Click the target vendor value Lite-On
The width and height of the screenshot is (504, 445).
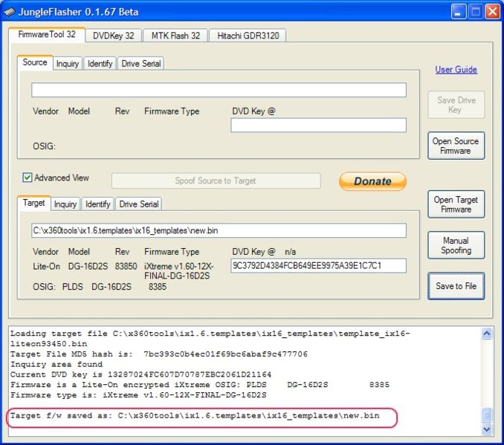pyautogui.click(x=46, y=267)
